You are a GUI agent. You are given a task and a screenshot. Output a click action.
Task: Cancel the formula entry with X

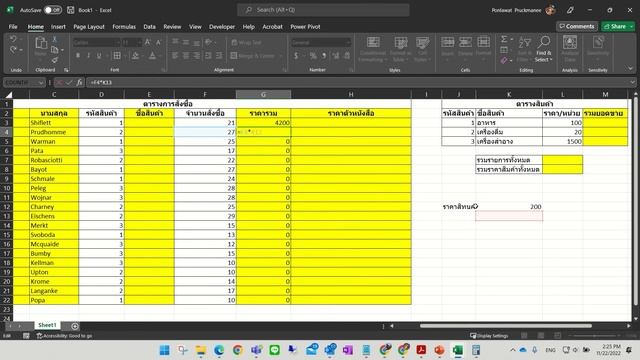(59, 82)
